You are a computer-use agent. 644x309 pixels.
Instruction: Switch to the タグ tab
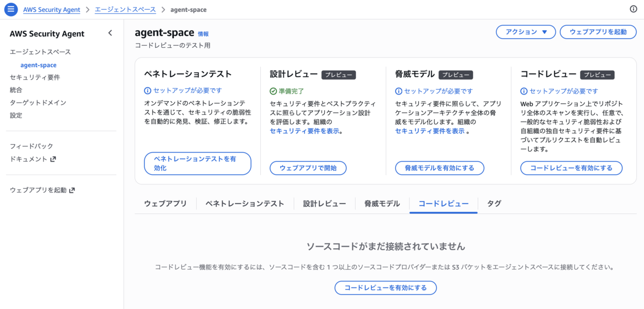click(494, 204)
